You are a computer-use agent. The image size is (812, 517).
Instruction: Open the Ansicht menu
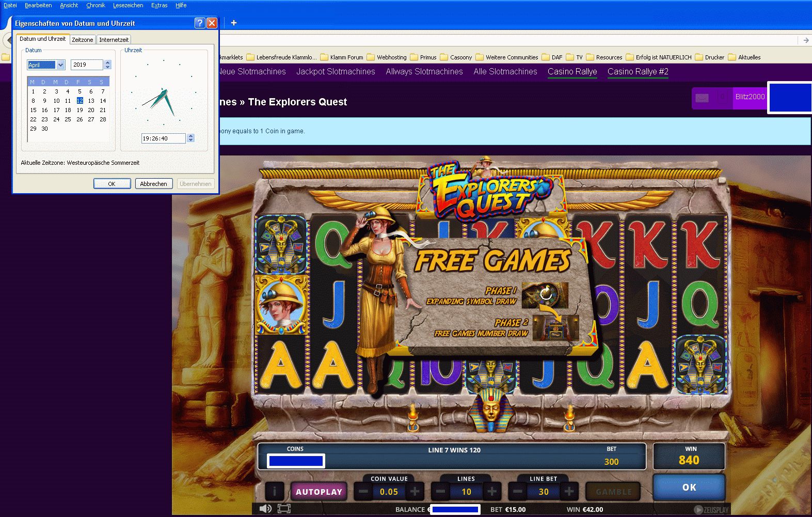(69, 5)
